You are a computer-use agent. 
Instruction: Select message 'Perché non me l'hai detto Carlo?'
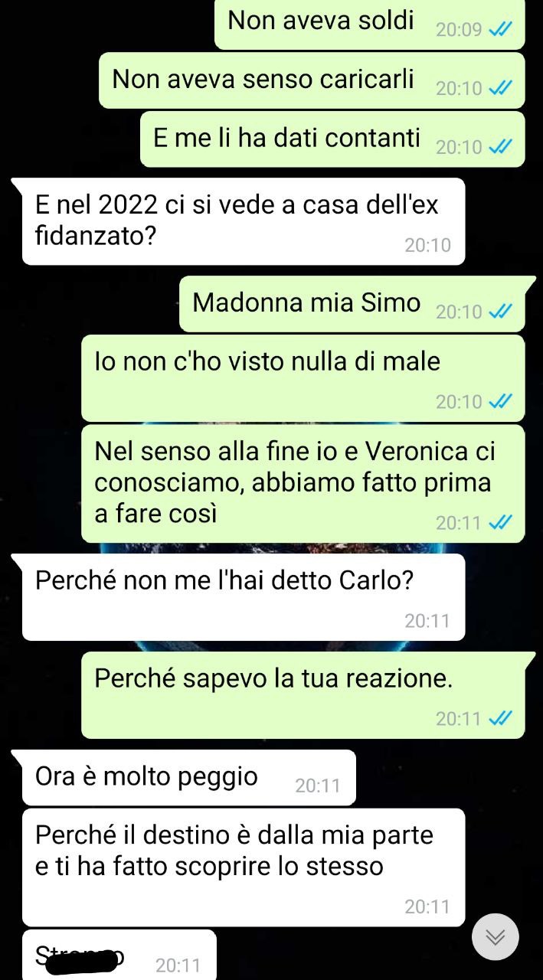[243, 597]
